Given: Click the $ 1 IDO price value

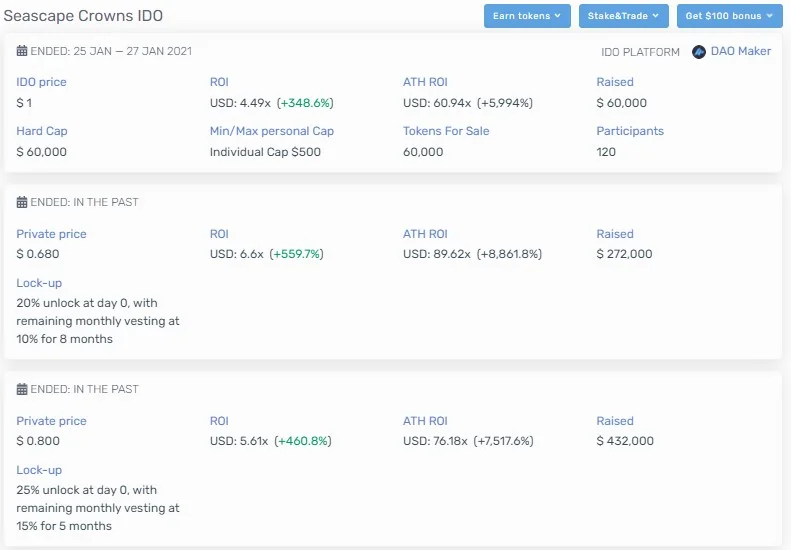Looking at the screenshot, I should (x=24, y=103).
